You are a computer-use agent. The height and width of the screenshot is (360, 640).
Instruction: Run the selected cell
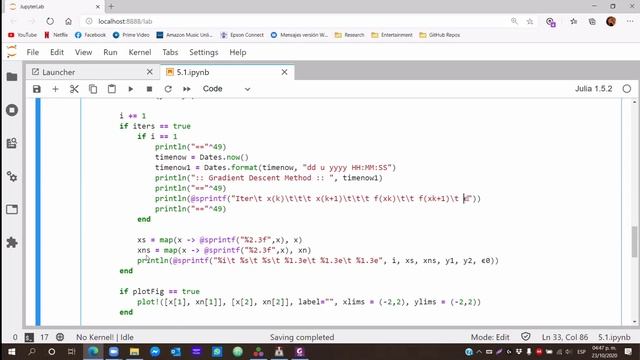coord(131,89)
